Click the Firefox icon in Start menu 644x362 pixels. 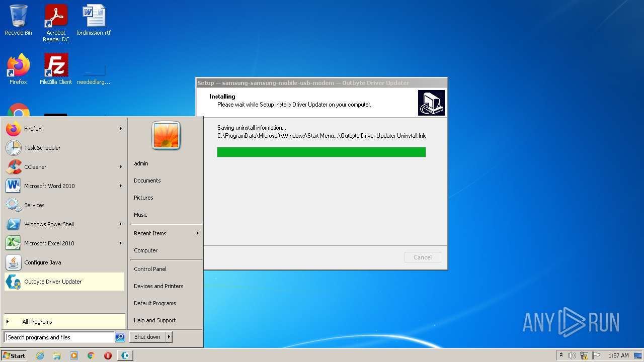point(13,129)
